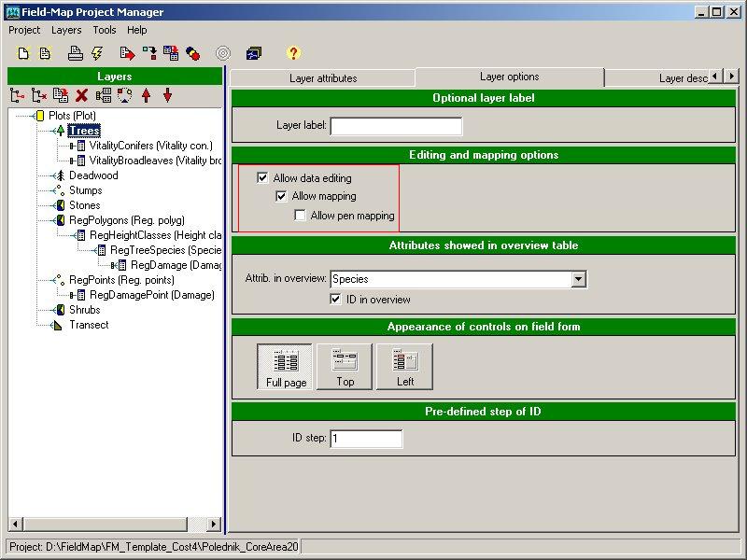The width and height of the screenshot is (747, 560).
Task: Click the gray target circle toolbar icon
Action: coord(223,53)
